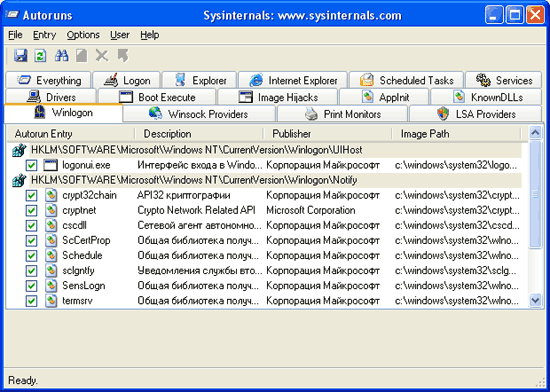Switch to the Image Hijacks tab
This screenshot has width=550, height=392.
[277, 97]
